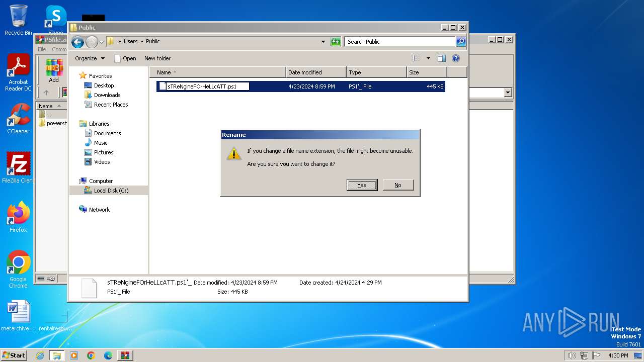Click the volume speaker tray icon
The height and width of the screenshot is (362, 644).
(x=572, y=355)
